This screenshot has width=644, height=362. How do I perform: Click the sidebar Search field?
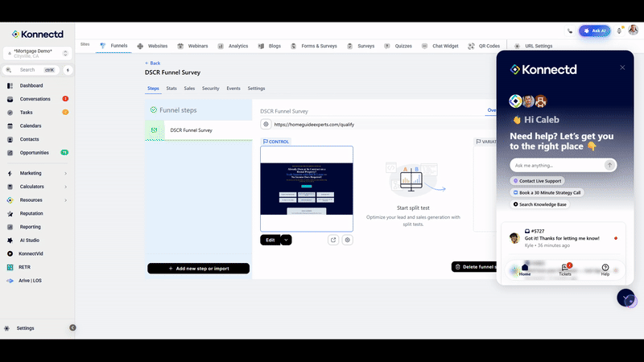[32, 70]
